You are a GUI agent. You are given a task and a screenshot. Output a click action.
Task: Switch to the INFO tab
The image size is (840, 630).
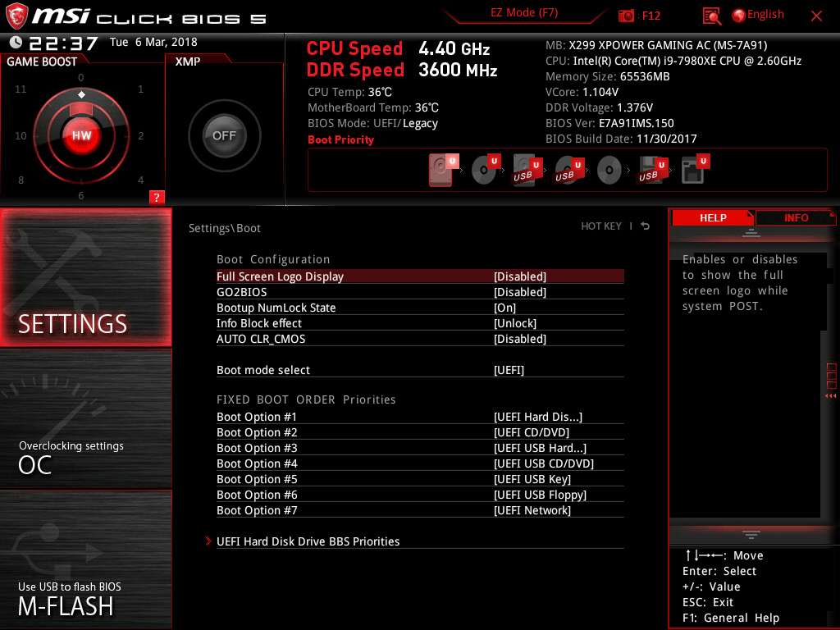pos(796,217)
